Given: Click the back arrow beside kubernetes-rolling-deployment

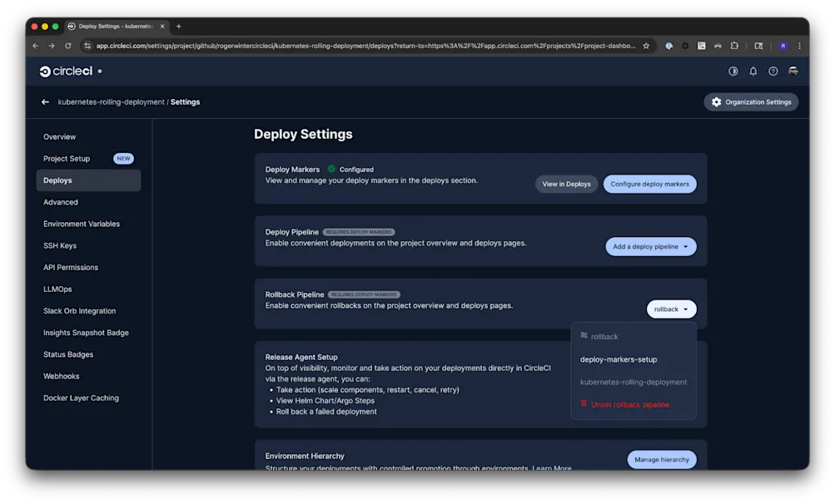Looking at the screenshot, I should (x=46, y=101).
